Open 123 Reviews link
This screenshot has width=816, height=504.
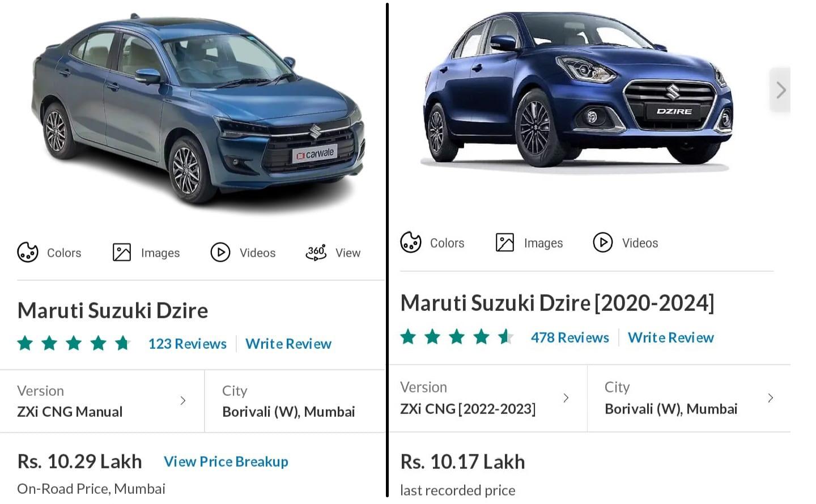188,344
